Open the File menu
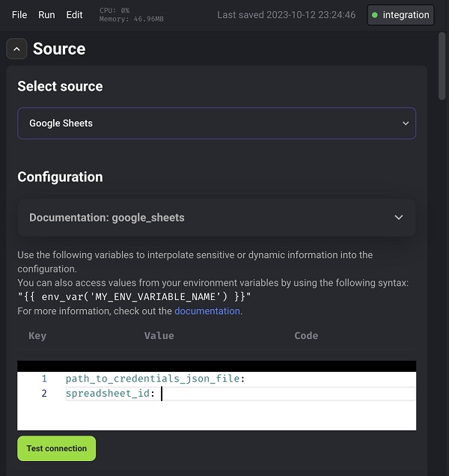449x476 pixels. pyautogui.click(x=19, y=15)
